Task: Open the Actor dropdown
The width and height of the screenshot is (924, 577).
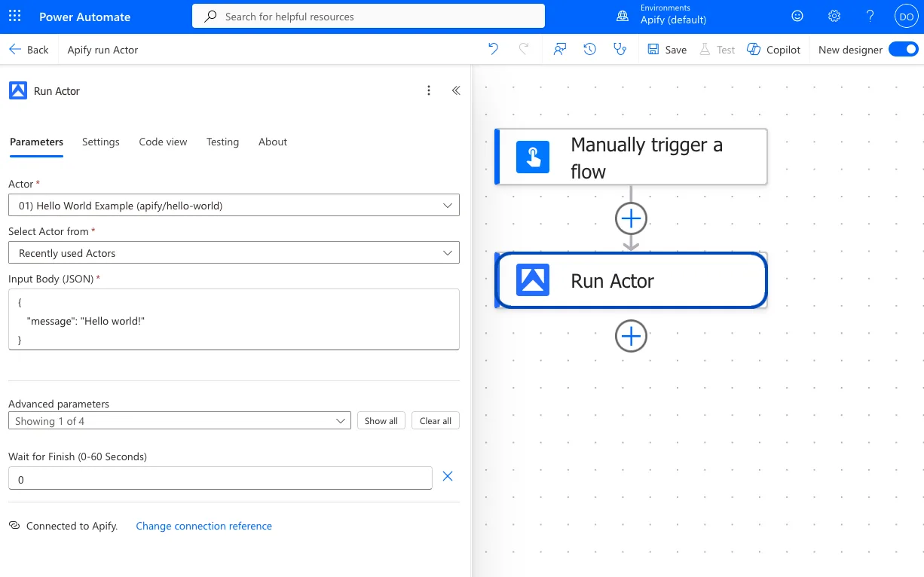Action: pyautogui.click(x=234, y=205)
